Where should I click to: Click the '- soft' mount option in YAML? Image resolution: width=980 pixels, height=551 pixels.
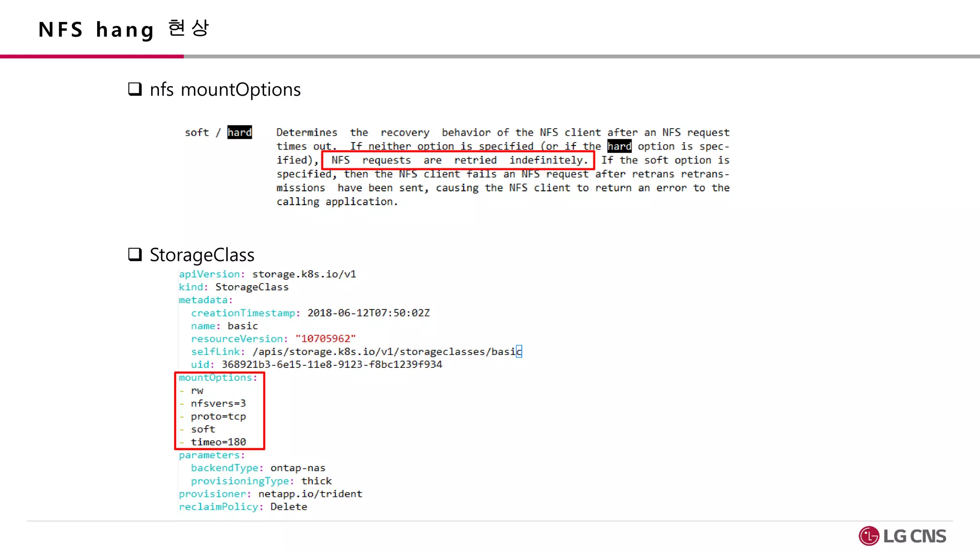point(197,429)
